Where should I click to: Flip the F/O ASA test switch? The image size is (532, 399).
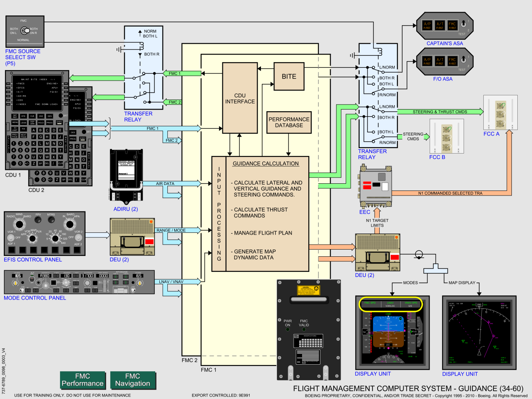click(464, 61)
